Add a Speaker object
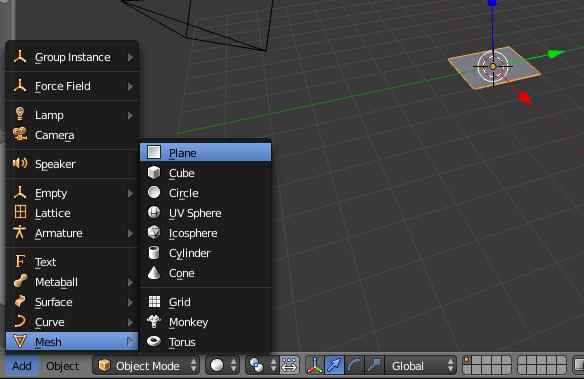Viewport: 584px width, 379px height. (x=72, y=164)
